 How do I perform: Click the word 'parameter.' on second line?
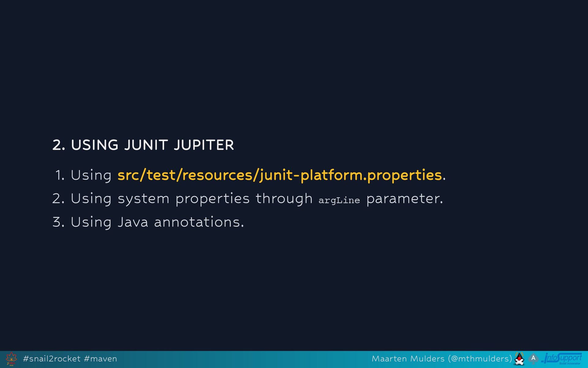click(405, 199)
